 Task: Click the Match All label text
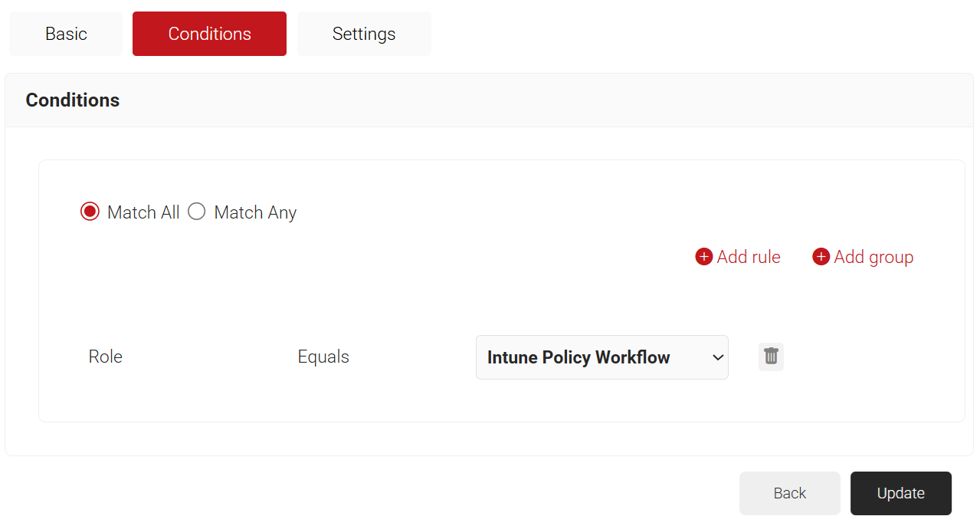pos(143,212)
